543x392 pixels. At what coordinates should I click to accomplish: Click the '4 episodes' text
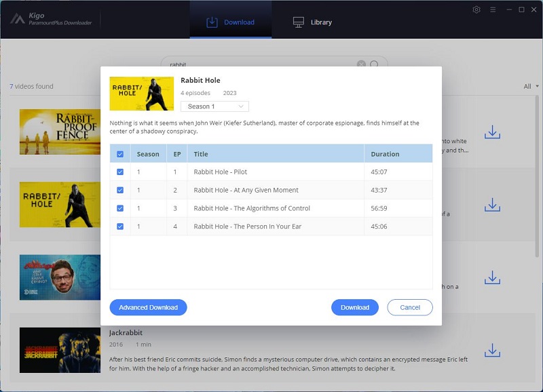[x=195, y=93]
